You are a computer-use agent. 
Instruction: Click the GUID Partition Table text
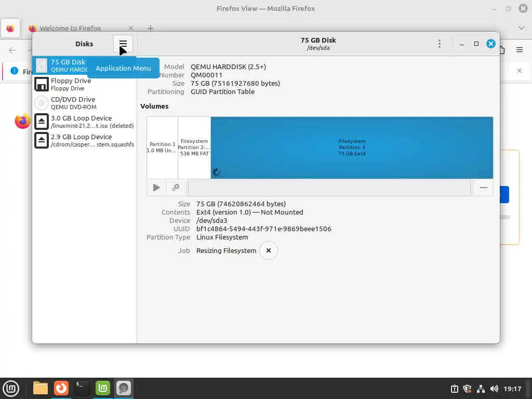tap(222, 91)
